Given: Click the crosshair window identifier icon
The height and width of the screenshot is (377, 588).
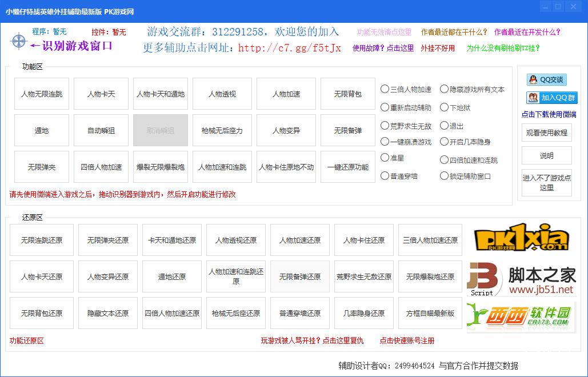Looking at the screenshot, I should (19, 41).
